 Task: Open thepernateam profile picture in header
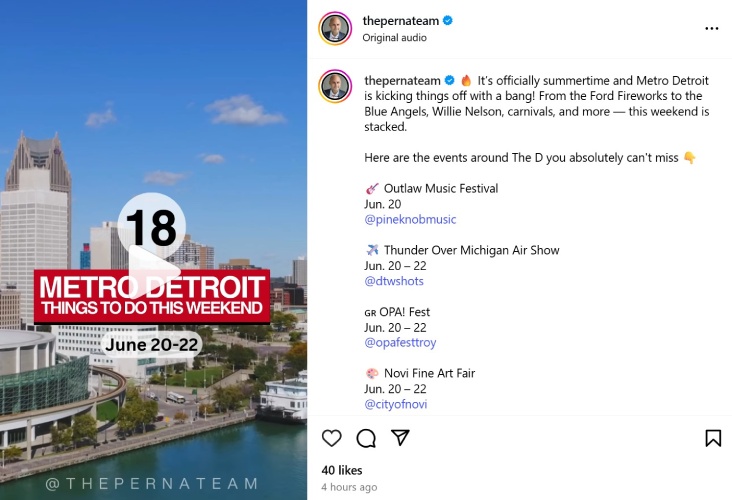tap(335, 28)
